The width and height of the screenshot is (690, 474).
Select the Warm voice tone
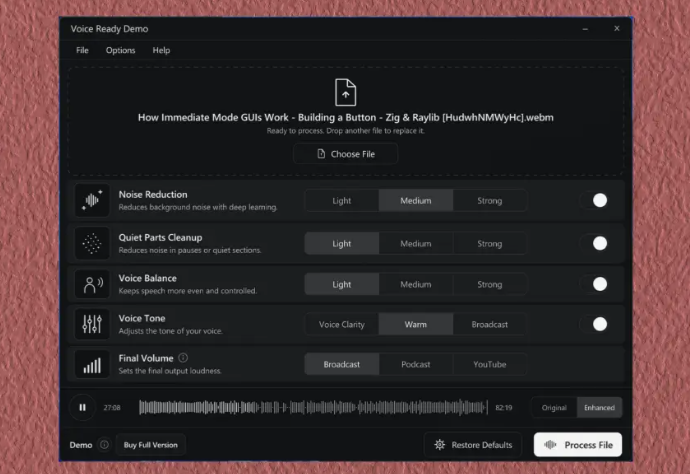pos(415,324)
